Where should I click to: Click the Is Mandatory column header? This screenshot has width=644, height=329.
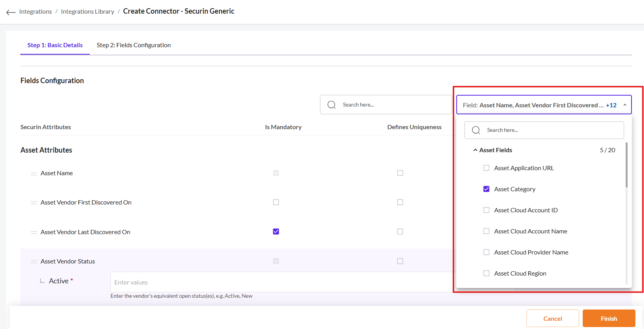283,127
